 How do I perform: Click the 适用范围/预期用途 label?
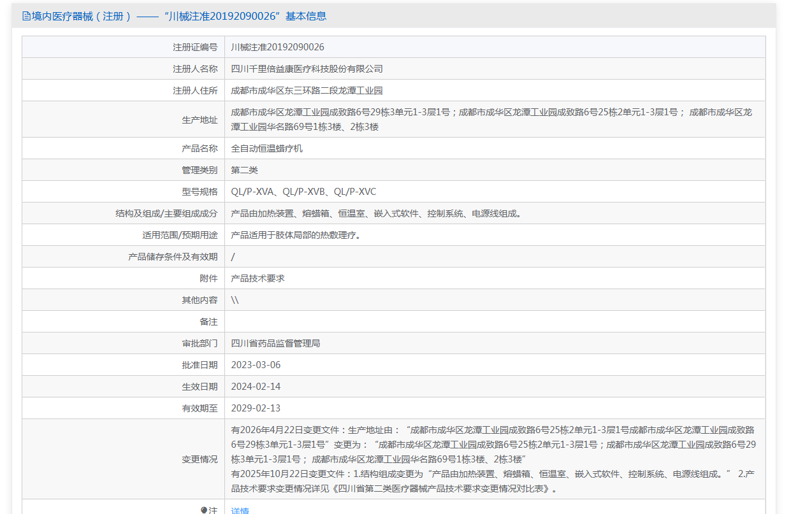(x=180, y=235)
